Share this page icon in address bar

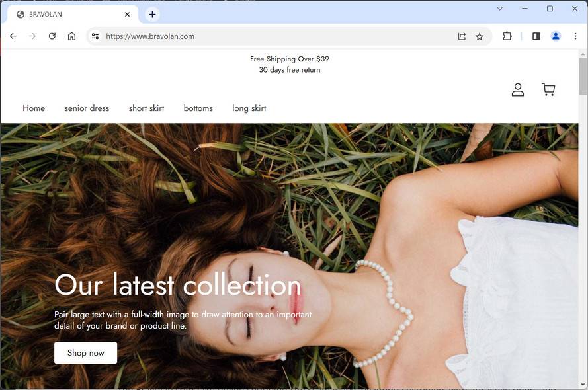(x=462, y=36)
